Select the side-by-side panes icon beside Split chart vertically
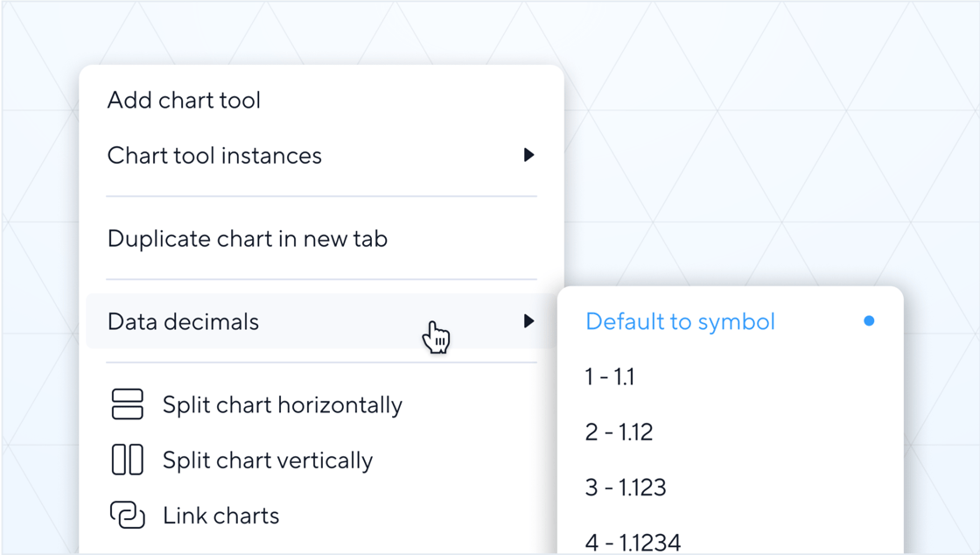The image size is (980, 555). click(x=128, y=460)
